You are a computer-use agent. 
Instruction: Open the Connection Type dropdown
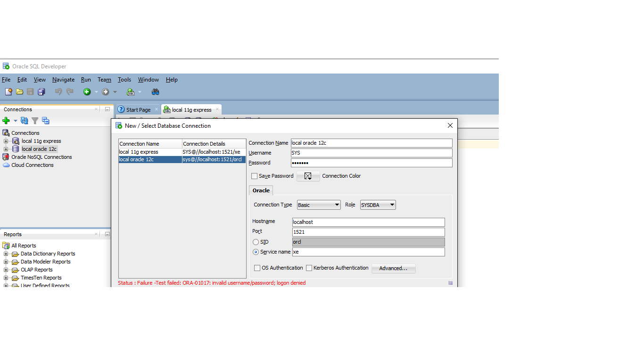[x=319, y=205]
